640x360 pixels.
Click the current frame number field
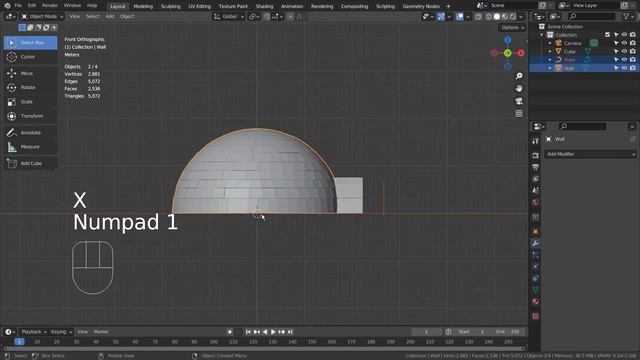click(x=427, y=332)
